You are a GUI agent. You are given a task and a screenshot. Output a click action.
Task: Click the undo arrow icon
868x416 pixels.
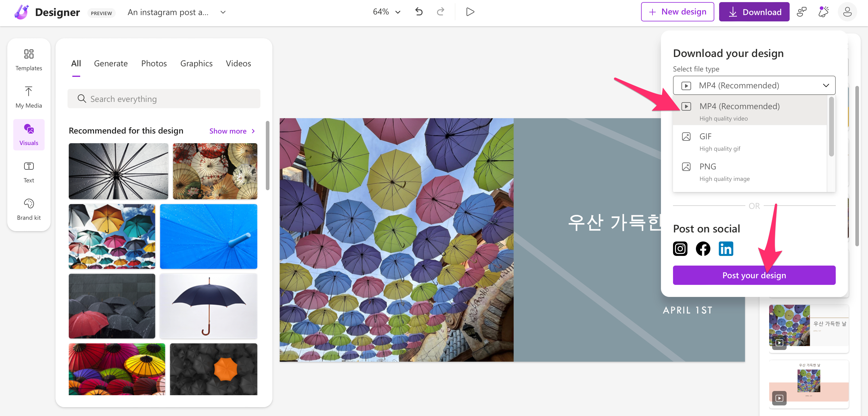(x=419, y=12)
